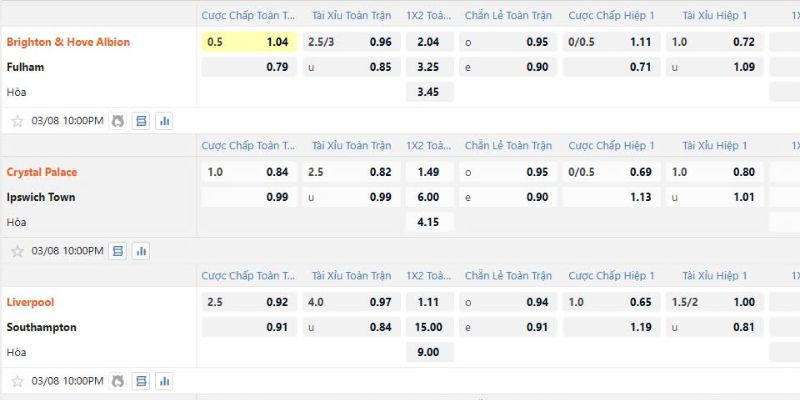
Task: View statistics chart icon for Crystal Palace match
Action: click(141, 251)
